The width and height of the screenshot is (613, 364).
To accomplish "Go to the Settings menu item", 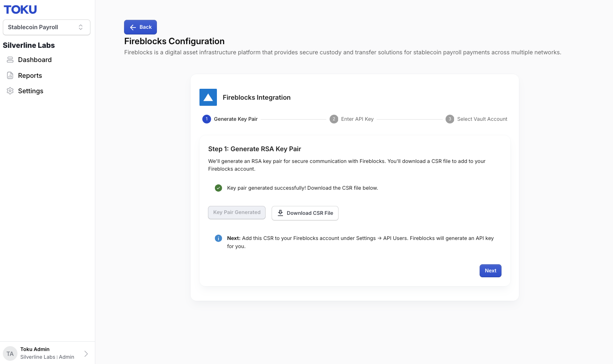I will [x=30, y=91].
